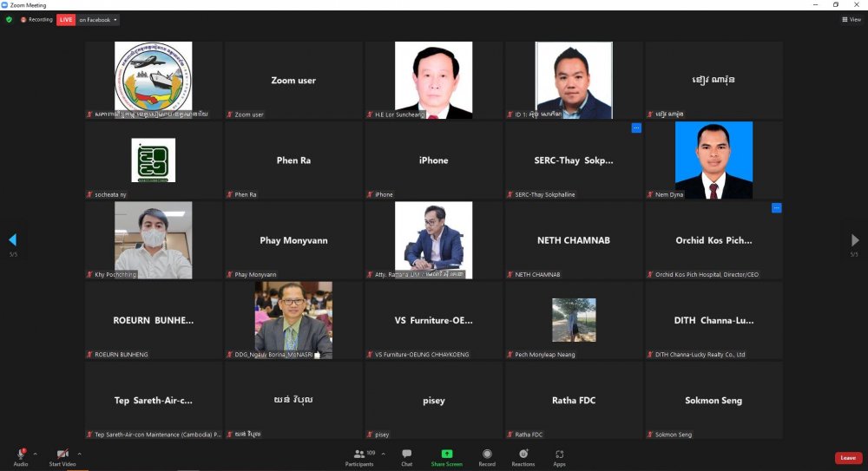The image size is (868, 471).
Task: Go to next page of participants
Action: (855, 239)
